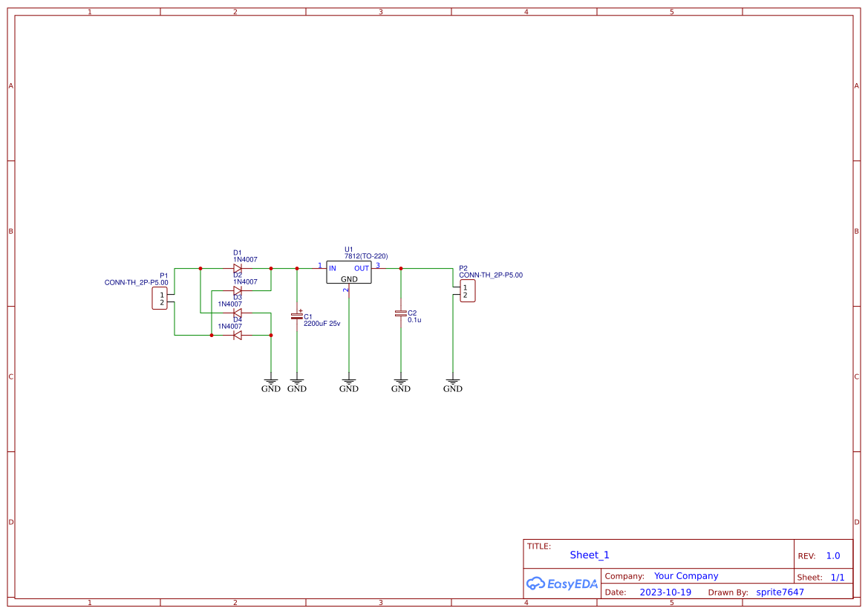This screenshot has height=614, width=868.
Task: Click the Sheet_1 title text
Action: (589, 555)
